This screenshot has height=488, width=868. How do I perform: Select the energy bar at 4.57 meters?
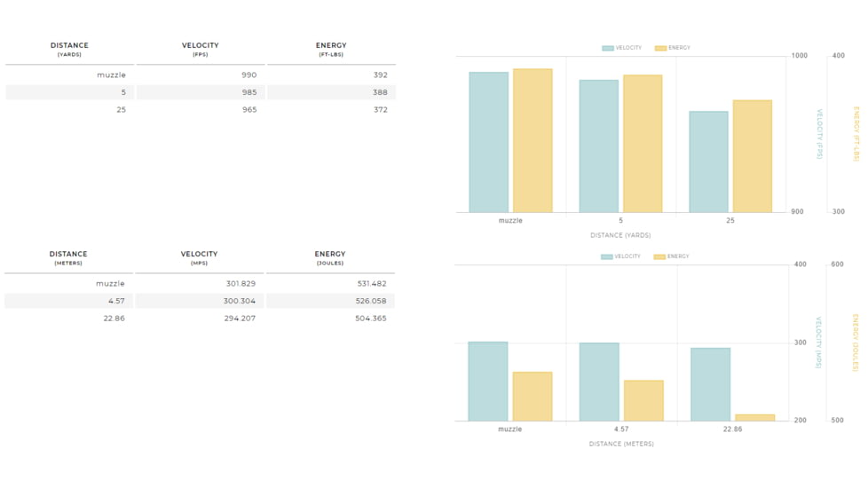coord(643,401)
